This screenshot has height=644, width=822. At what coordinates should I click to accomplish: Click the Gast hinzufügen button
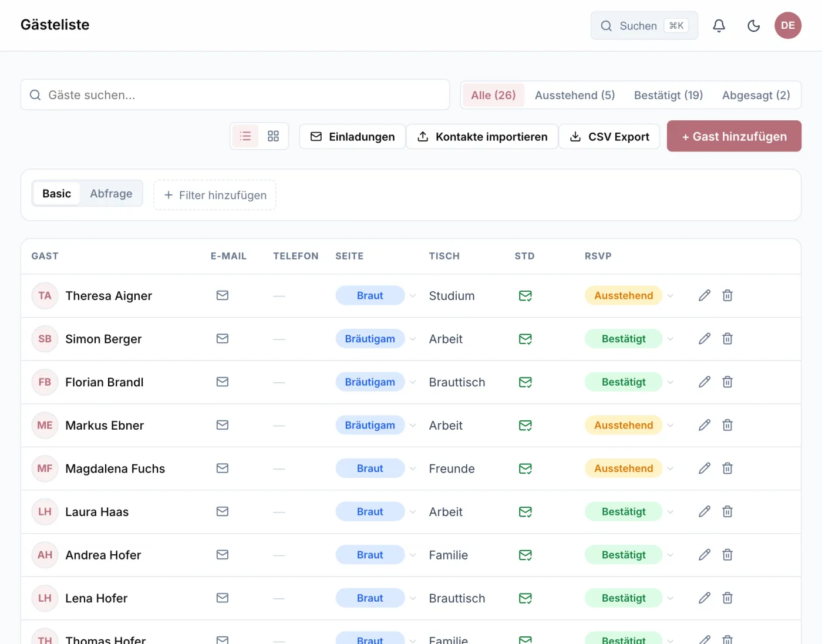point(734,136)
